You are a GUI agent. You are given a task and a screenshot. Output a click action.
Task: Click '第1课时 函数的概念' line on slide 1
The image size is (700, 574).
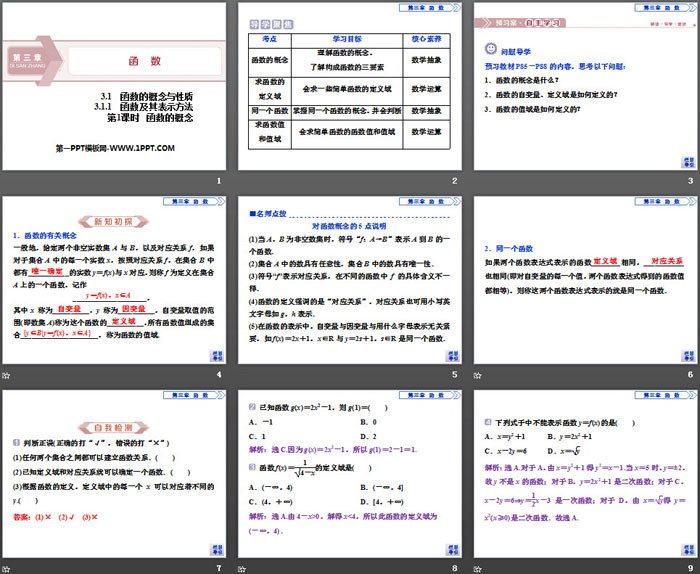150,118
